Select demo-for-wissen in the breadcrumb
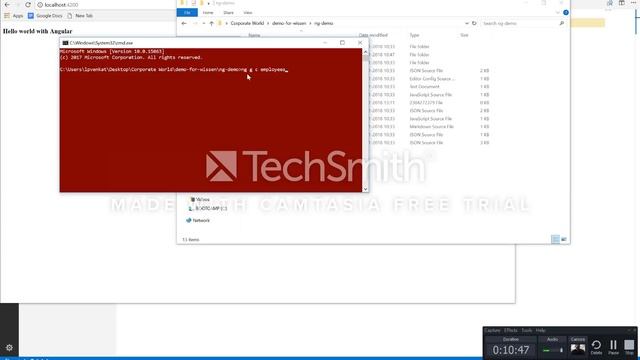The width and height of the screenshot is (640, 360). pyautogui.click(x=289, y=23)
